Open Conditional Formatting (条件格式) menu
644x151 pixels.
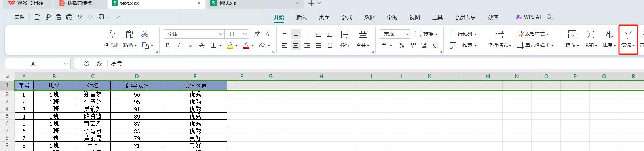(x=500, y=40)
